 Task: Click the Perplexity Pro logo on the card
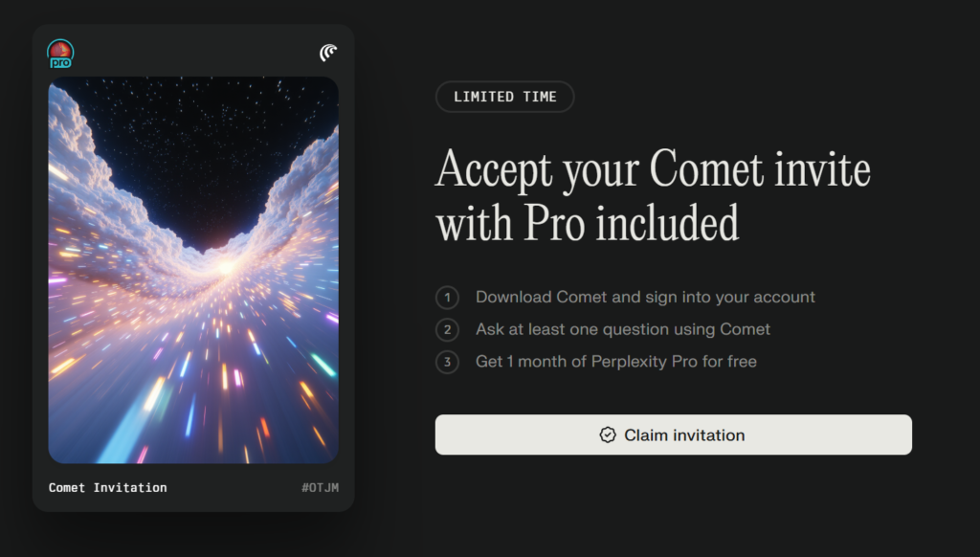(60, 54)
